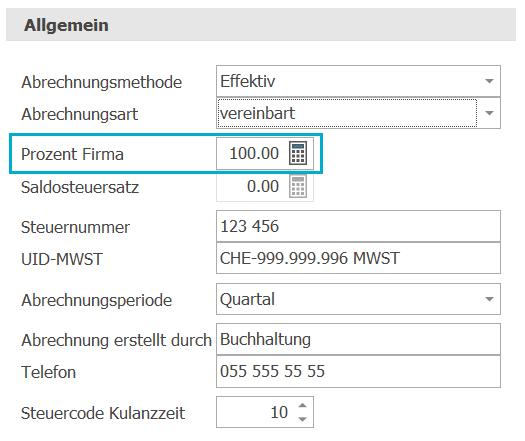Click the Telefon label
Image resolution: width=525 pixels, height=441 pixels.
49,372
